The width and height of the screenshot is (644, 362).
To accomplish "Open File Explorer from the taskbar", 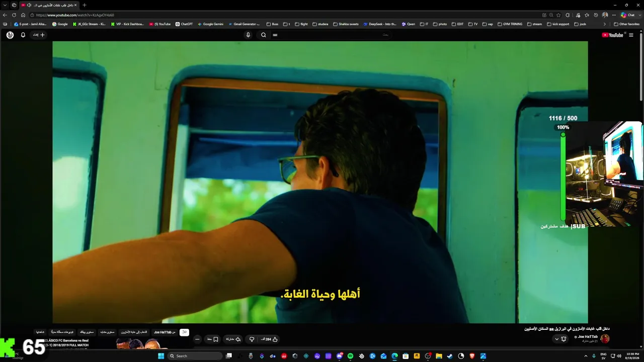I will click(x=439, y=356).
